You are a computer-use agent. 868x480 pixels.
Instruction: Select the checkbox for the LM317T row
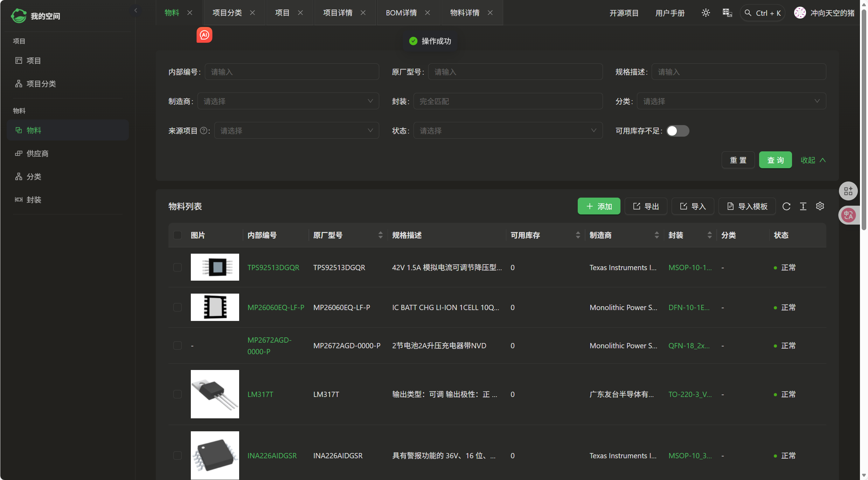point(178,394)
